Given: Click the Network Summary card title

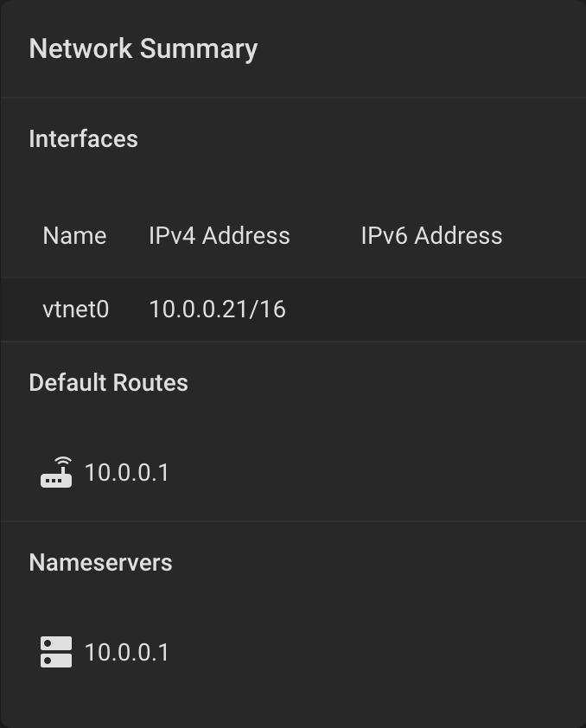Looking at the screenshot, I should point(143,48).
